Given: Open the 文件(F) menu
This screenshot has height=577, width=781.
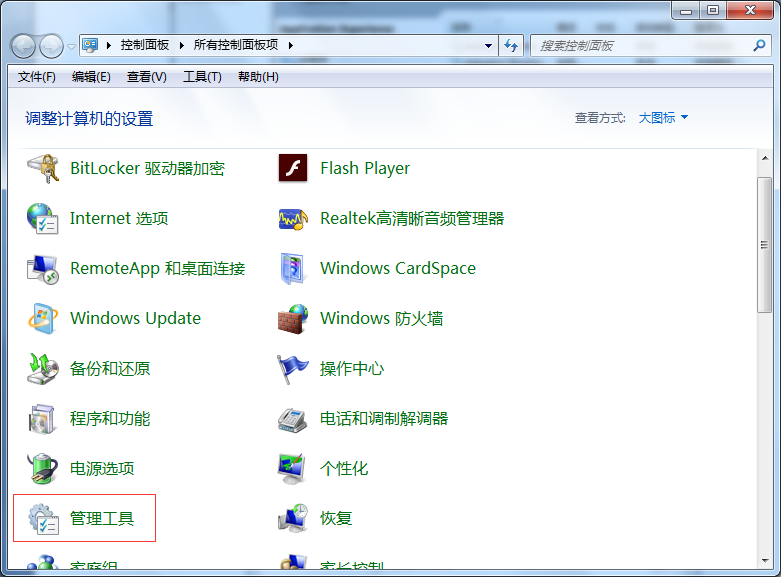Looking at the screenshot, I should [x=37, y=77].
